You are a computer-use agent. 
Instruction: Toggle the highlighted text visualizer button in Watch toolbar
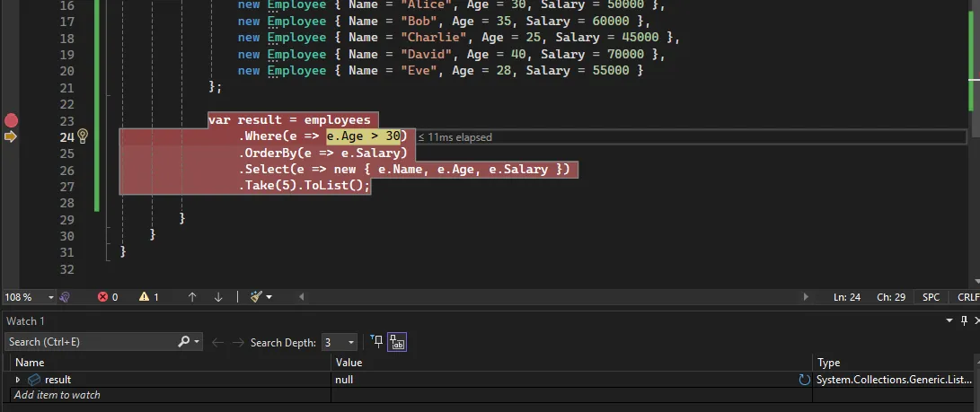[x=397, y=342]
